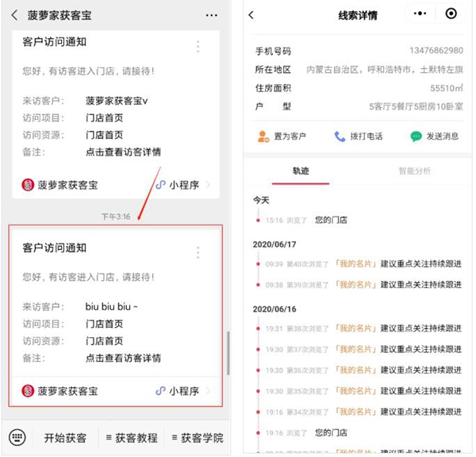Tap the 置为客户 label
The width and height of the screenshot is (476, 457).
[x=290, y=136]
